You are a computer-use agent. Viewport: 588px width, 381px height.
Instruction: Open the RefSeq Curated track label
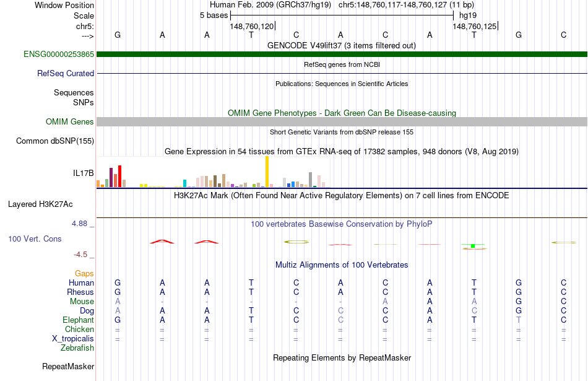65,73
